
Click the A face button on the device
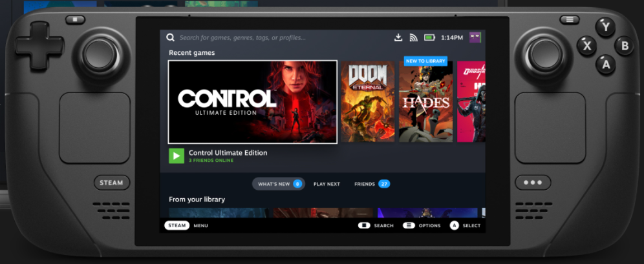(x=605, y=65)
